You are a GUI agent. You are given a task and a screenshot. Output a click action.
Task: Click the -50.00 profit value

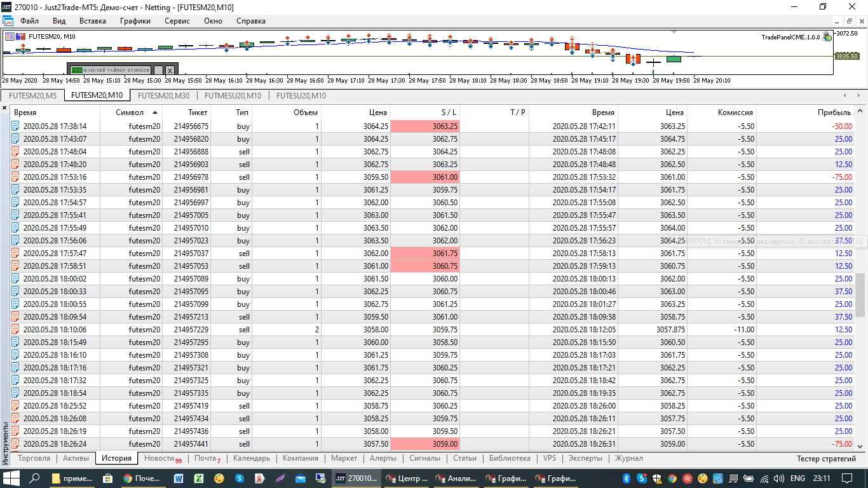point(843,126)
